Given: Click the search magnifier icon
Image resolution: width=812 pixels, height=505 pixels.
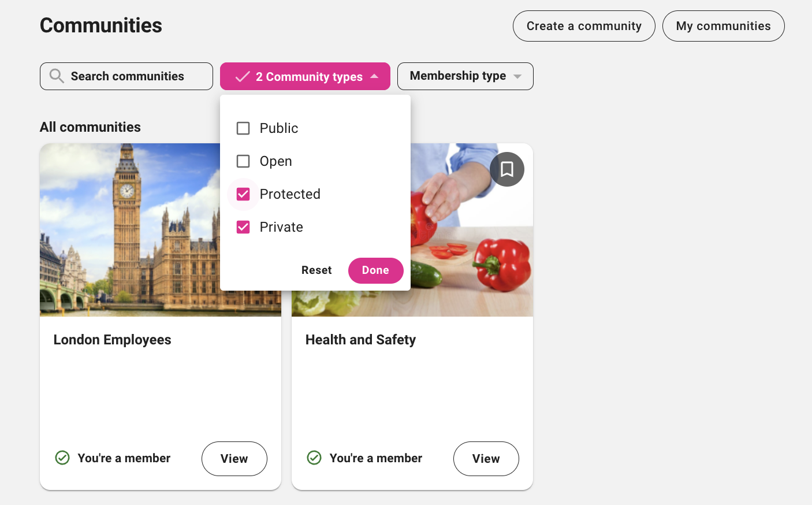Looking at the screenshot, I should [57, 76].
